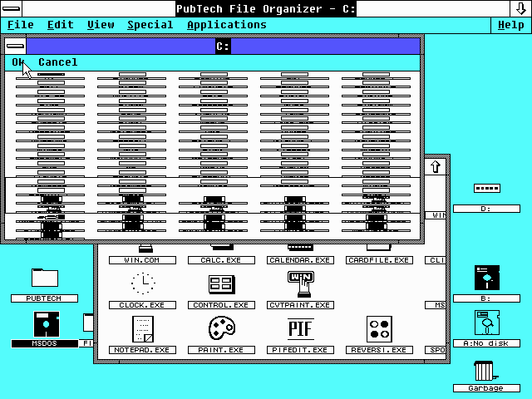Click the WIN.COM file label
The width and height of the screenshot is (532, 399).
pyautogui.click(x=142, y=260)
